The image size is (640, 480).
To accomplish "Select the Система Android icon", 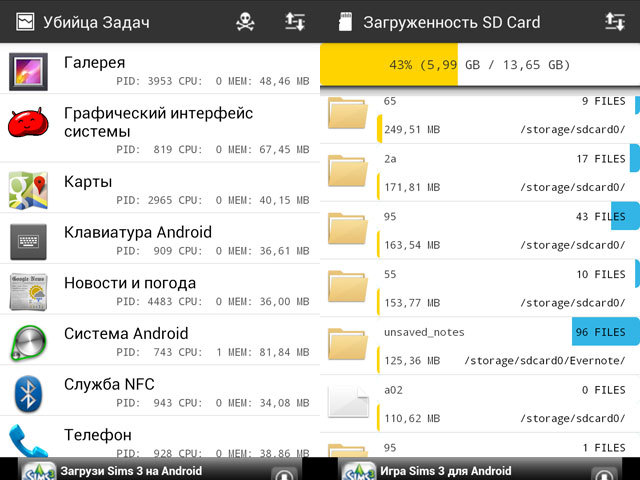I will pyautogui.click(x=28, y=342).
